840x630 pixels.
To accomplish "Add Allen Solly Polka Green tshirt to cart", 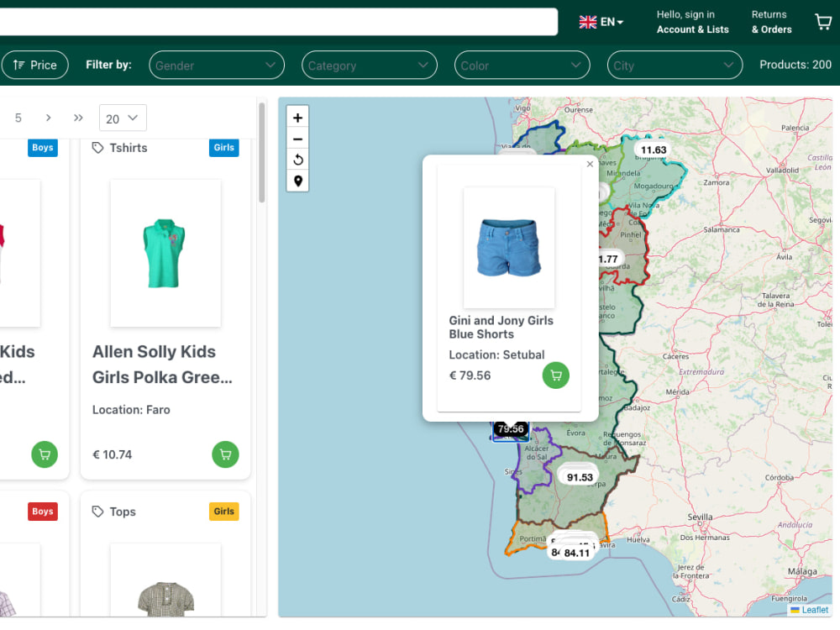I will click(225, 454).
